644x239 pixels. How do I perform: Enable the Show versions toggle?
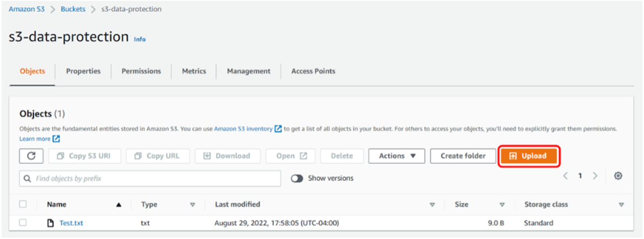297,178
